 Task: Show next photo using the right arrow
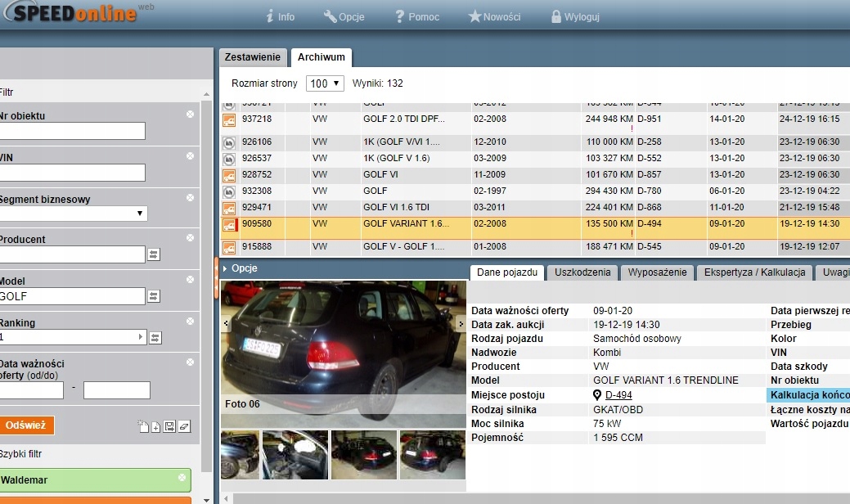tap(461, 324)
